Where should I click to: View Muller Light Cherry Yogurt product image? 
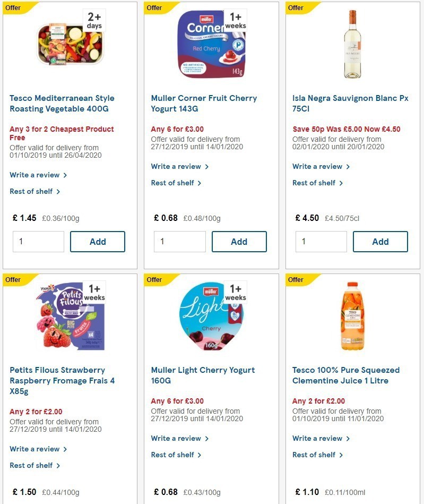tap(211, 315)
